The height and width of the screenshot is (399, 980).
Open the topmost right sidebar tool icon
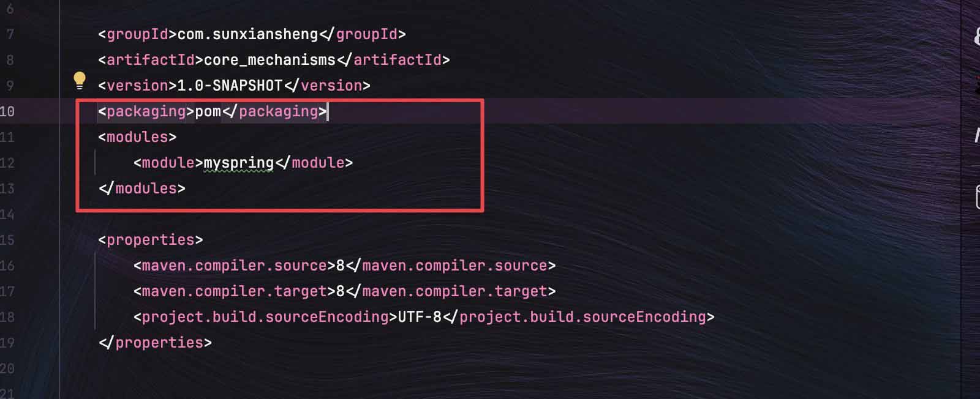[x=978, y=35]
